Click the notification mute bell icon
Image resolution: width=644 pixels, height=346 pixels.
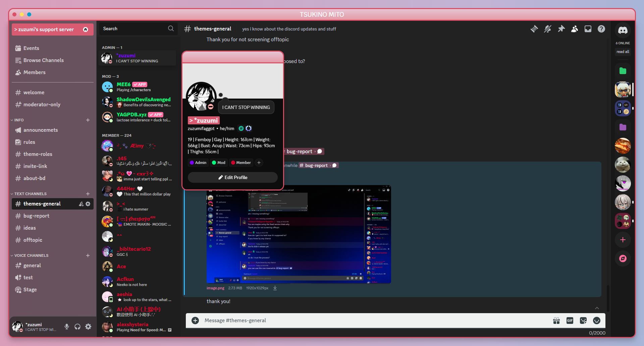(x=547, y=29)
